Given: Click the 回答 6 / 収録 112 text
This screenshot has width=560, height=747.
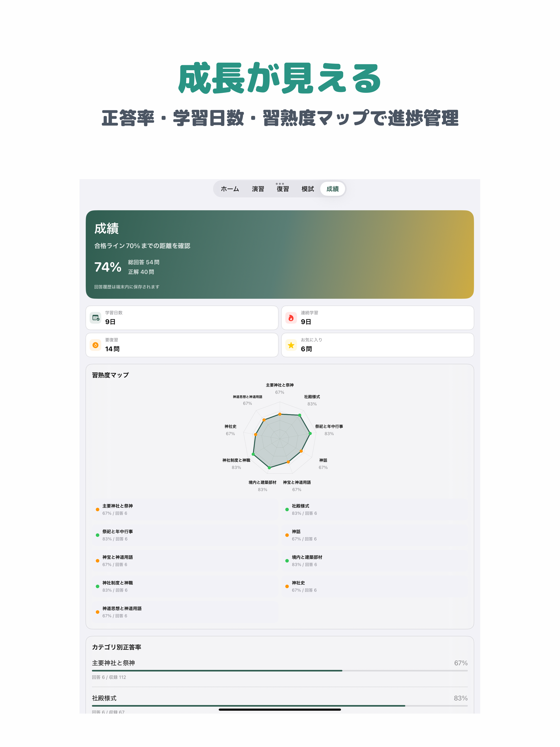Looking at the screenshot, I should coord(109,678).
